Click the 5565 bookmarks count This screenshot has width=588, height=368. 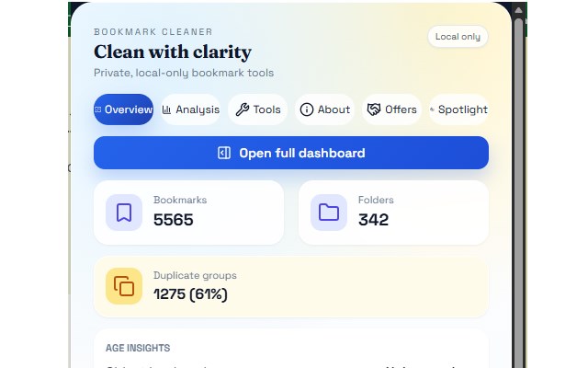click(173, 220)
